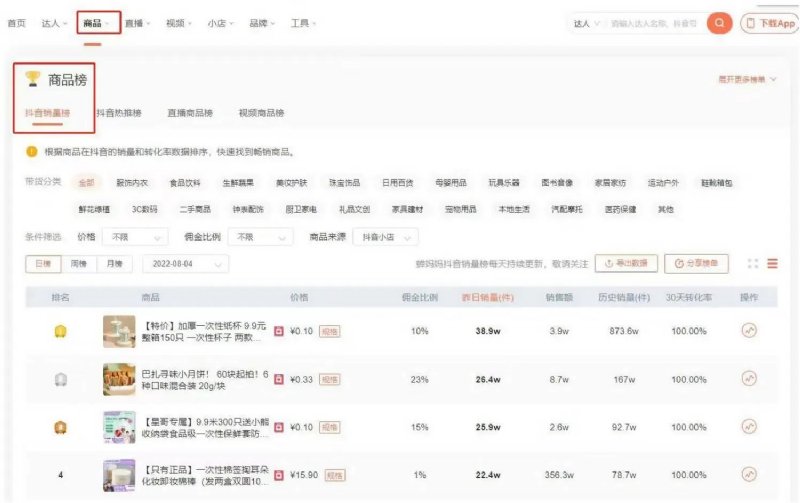Switch to 抖音销量榜 tab

coord(47,113)
